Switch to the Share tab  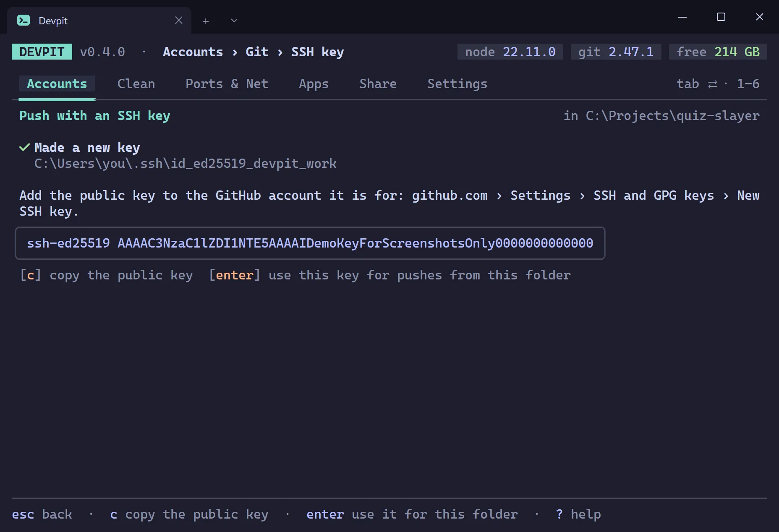click(378, 84)
